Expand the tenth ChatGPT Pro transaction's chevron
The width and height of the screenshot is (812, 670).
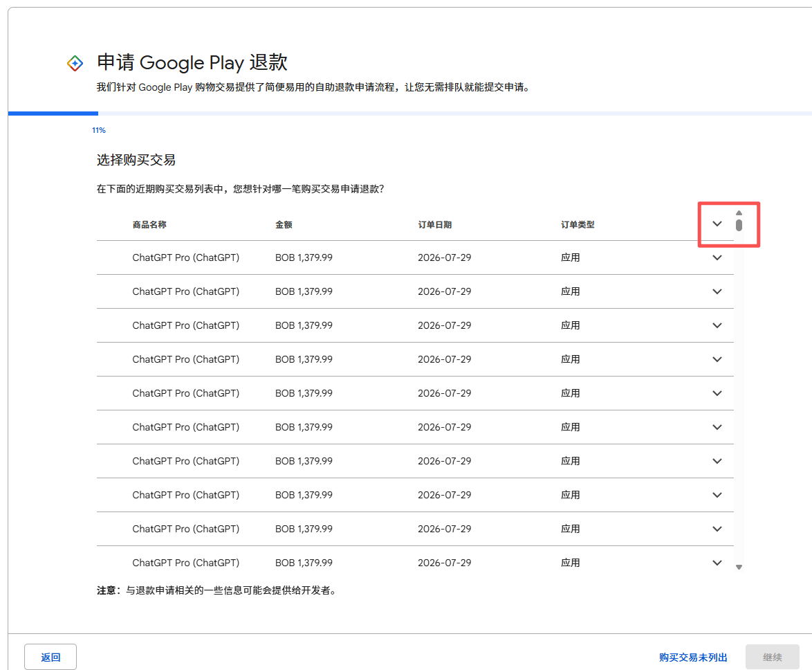[x=717, y=563]
